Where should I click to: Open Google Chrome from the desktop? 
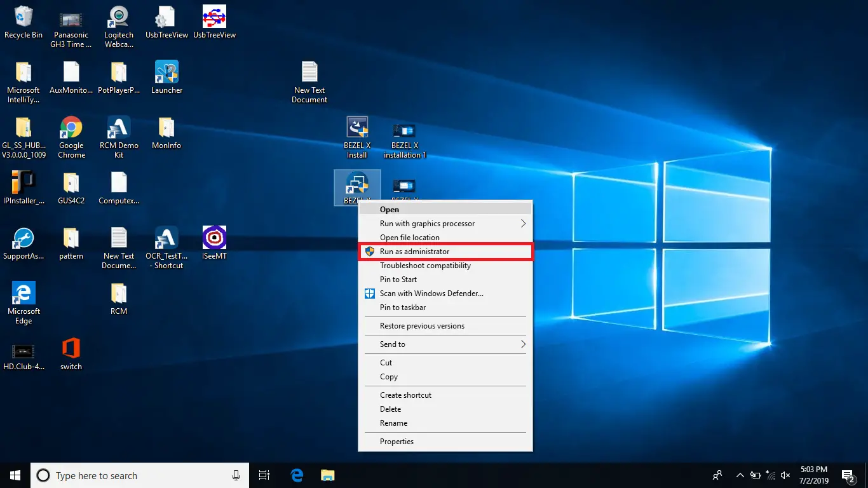click(x=71, y=127)
